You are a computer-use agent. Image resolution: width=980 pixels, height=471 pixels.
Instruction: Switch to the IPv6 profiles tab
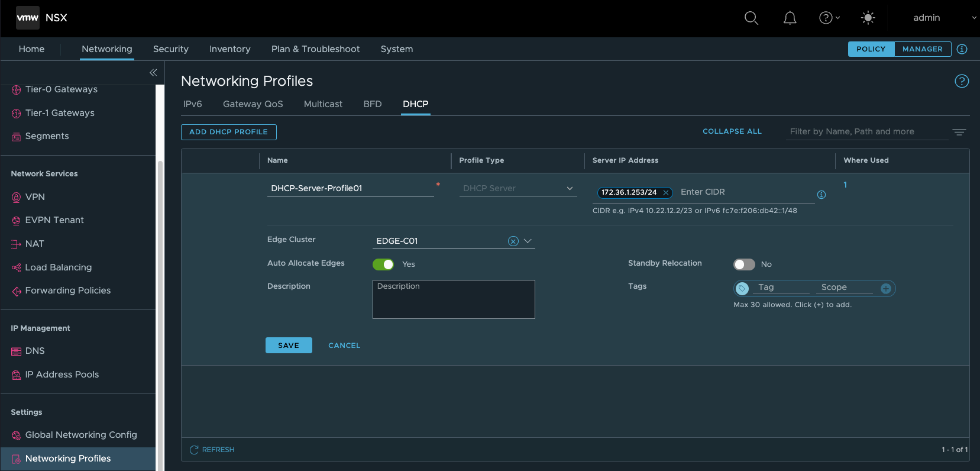[193, 104]
